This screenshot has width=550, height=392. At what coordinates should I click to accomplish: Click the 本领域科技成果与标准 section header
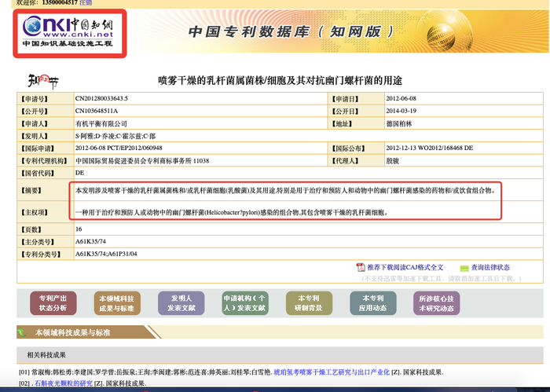72,332
